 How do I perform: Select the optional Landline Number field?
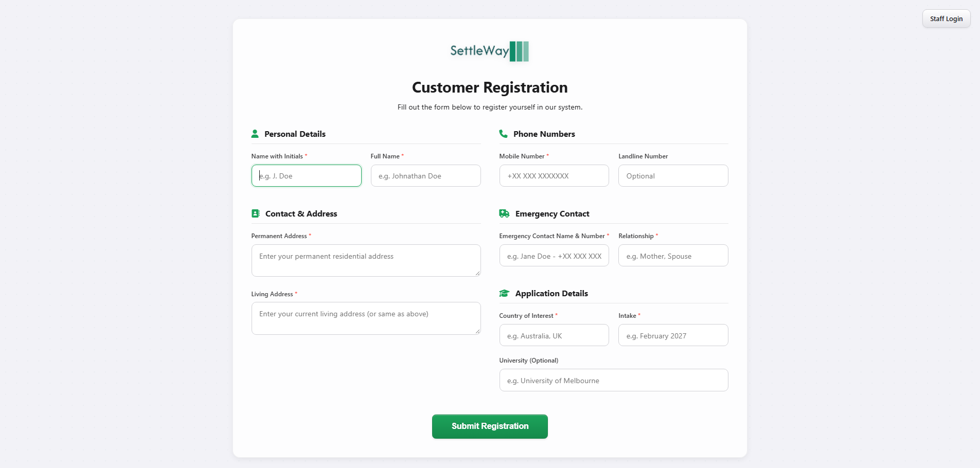click(673, 176)
